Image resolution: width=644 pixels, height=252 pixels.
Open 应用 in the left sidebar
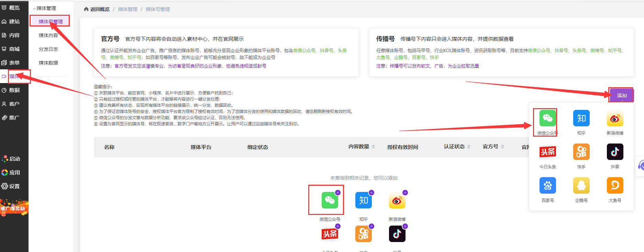pos(11,172)
